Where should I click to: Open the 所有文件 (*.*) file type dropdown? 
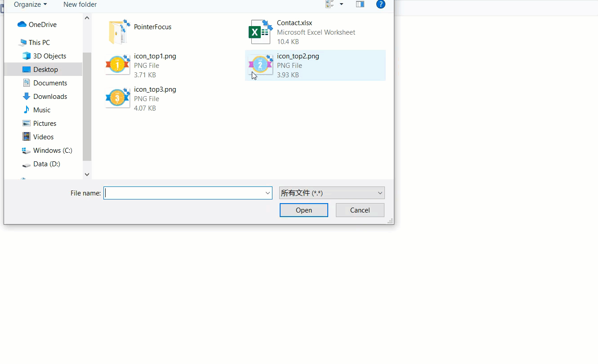click(x=331, y=193)
